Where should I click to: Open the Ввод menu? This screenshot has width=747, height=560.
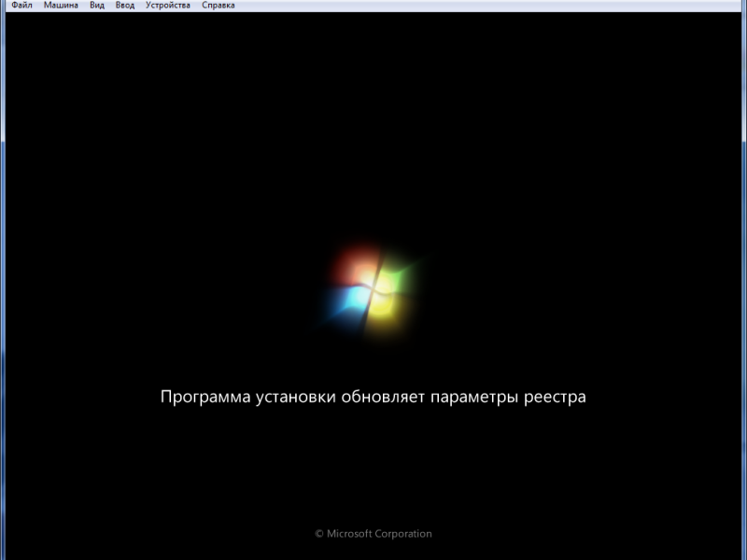[125, 6]
